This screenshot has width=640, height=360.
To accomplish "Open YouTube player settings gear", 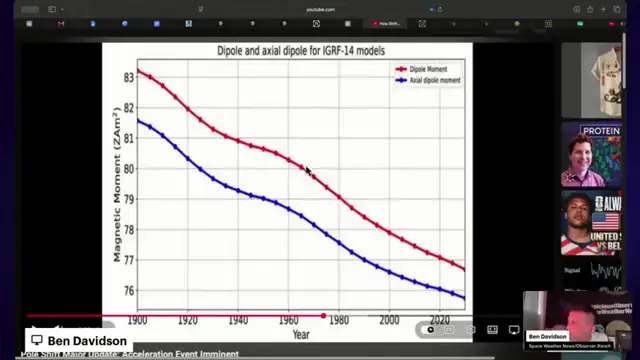I will point(471,330).
